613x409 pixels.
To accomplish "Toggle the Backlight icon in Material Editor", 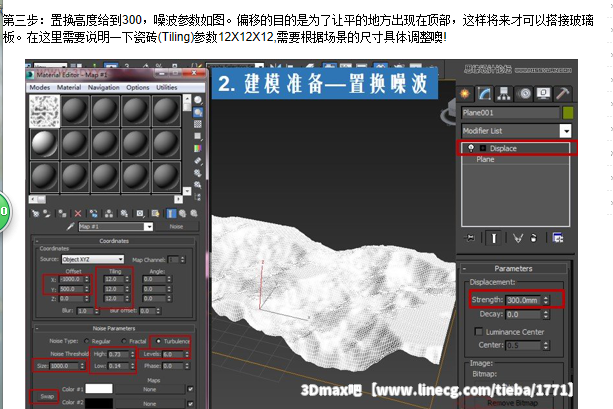I will [x=198, y=113].
